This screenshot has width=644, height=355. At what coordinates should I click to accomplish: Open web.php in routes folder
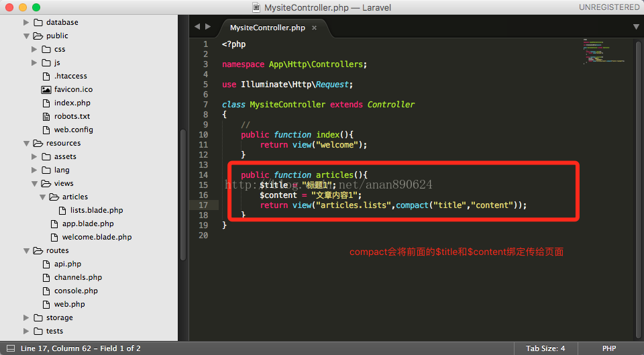[69, 304]
